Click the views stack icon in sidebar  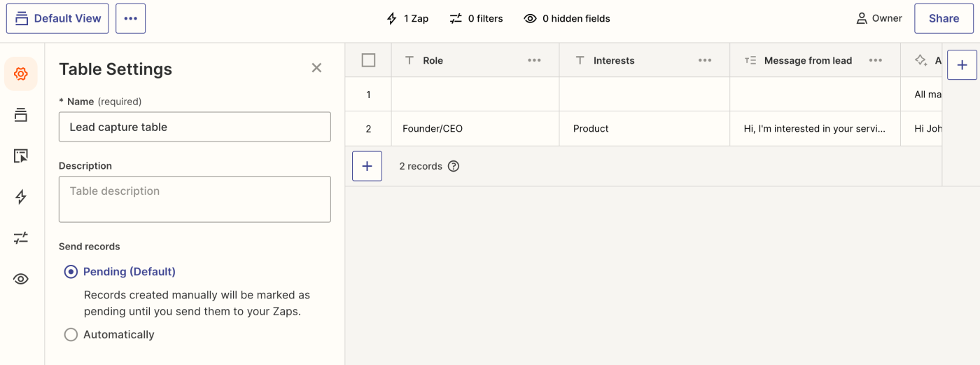coord(21,115)
